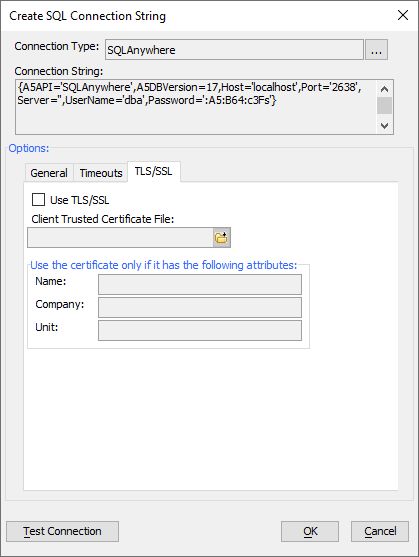Image resolution: width=419 pixels, height=557 pixels.
Task: Focus the certificate Unit field
Action: point(200,330)
